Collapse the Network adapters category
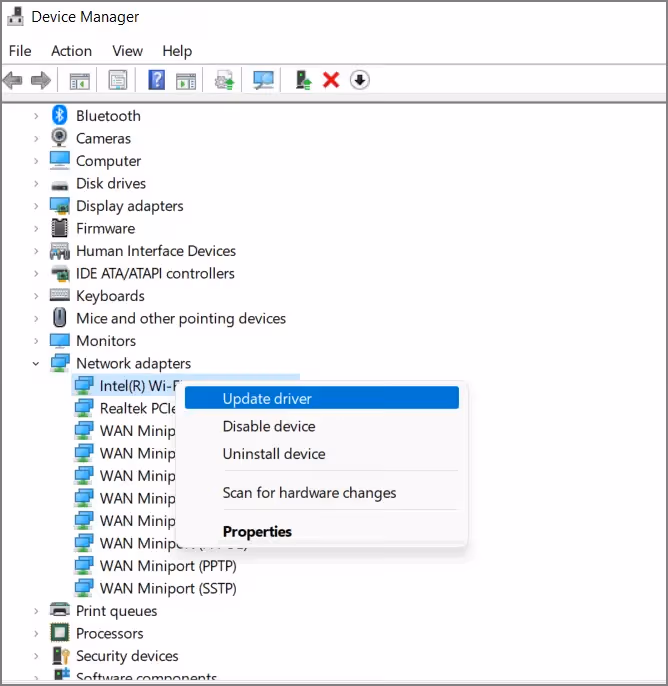Image resolution: width=668 pixels, height=686 pixels. click(x=36, y=364)
